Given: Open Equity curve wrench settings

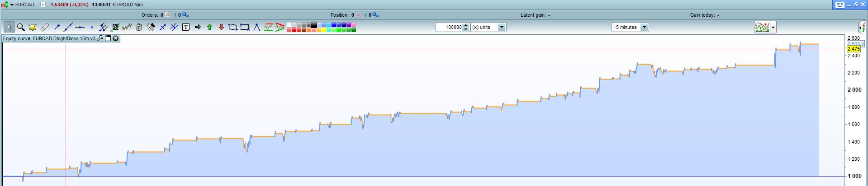Looking at the screenshot, I should click(100, 39).
